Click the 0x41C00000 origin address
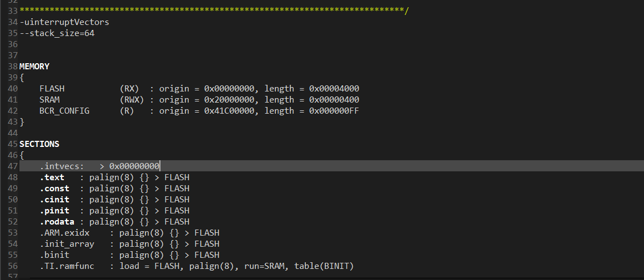 pyautogui.click(x=229, y=111)
